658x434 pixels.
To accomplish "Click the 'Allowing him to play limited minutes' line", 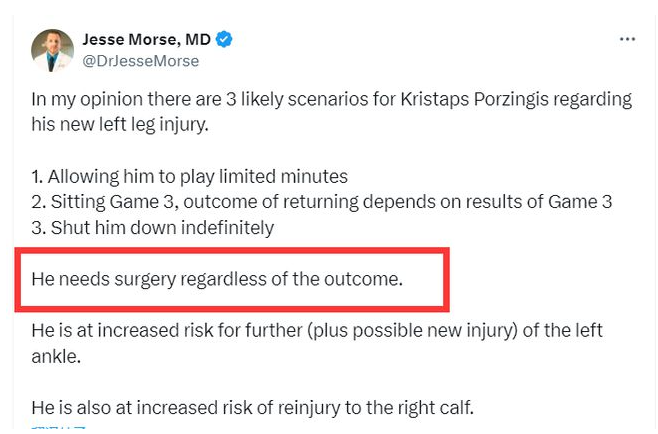I will click(189, 177).
